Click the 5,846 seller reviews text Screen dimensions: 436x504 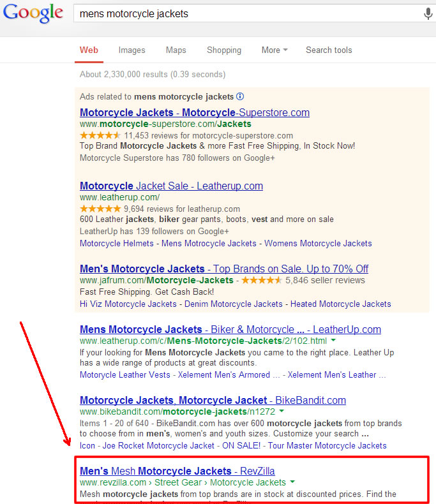pos(325,280)
